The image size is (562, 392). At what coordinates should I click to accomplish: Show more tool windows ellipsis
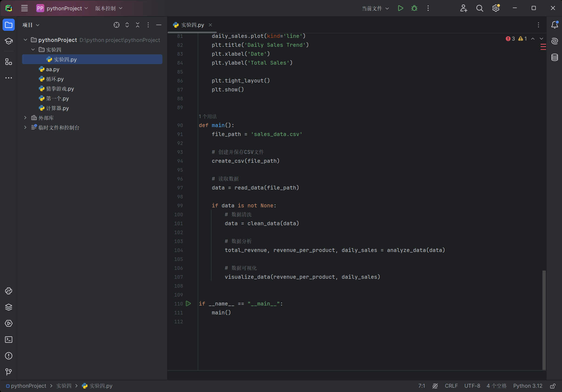[x=9, y=78]
